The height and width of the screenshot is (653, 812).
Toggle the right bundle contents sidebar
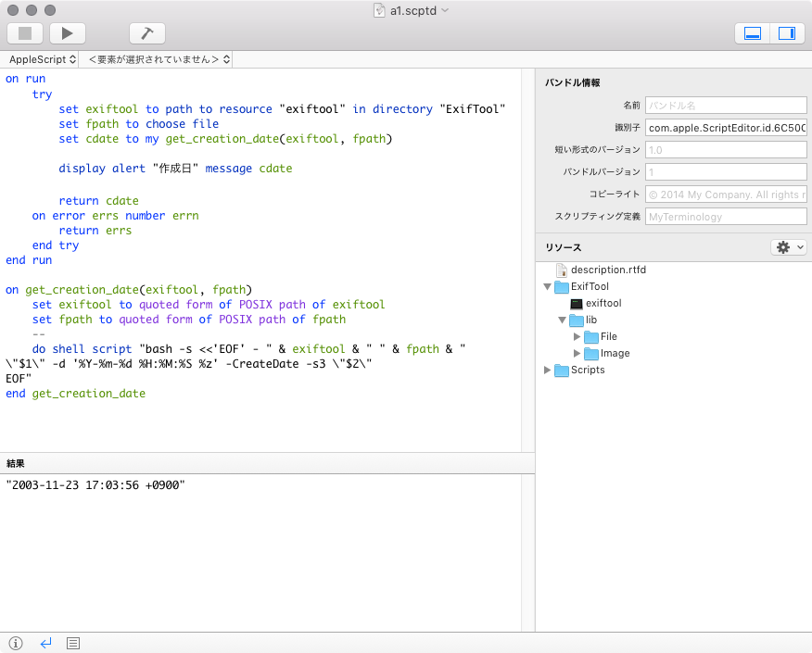(x=786, y=33)
